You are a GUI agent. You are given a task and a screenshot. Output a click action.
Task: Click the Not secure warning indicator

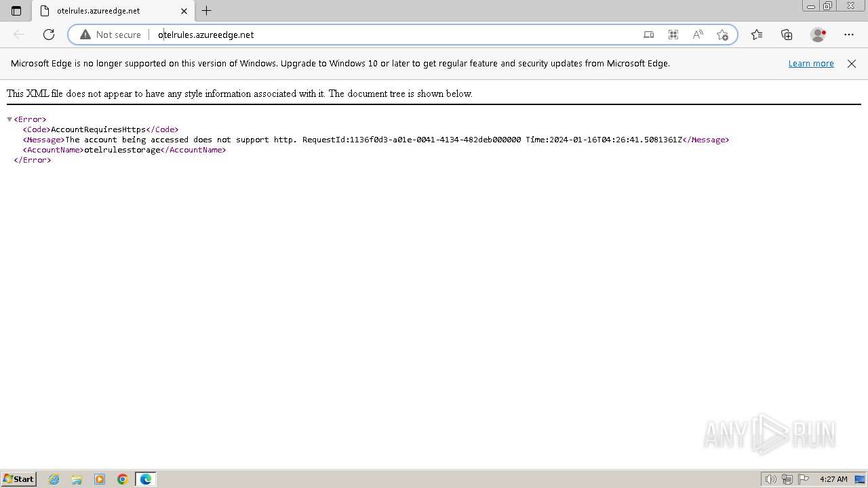(111, 35)
